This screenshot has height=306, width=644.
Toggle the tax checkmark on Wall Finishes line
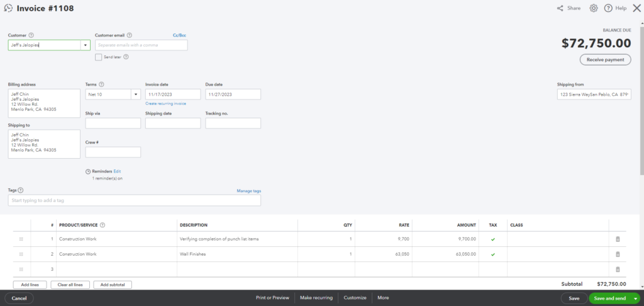(493, 254)
